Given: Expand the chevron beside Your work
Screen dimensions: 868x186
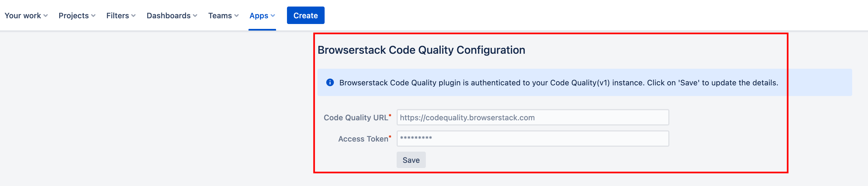Looking at the screenshot, I should click(46, 16).
